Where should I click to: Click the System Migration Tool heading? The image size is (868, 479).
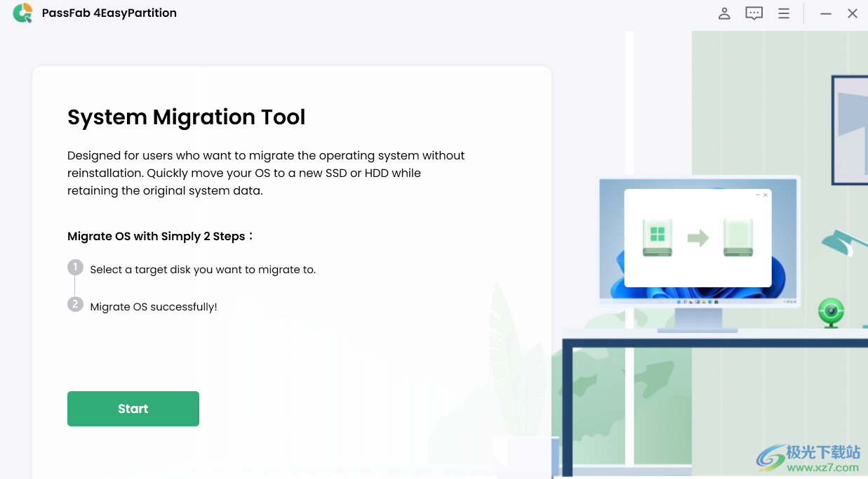tap(187, 117)
